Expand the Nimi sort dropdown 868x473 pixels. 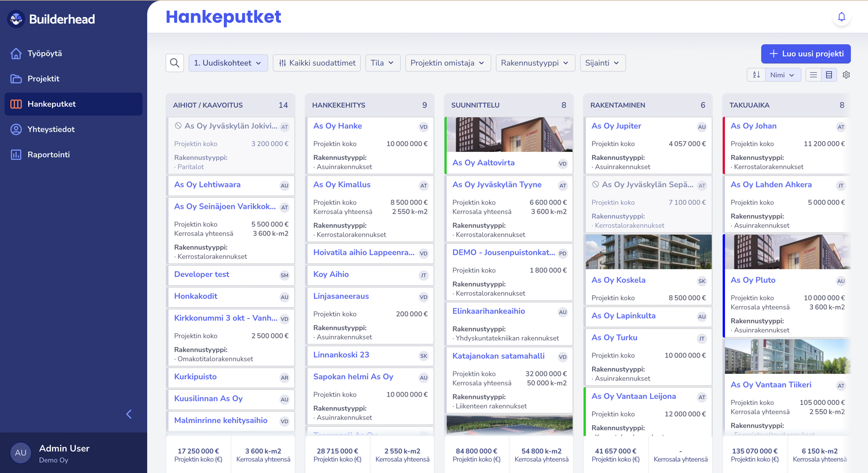point(782,75)
